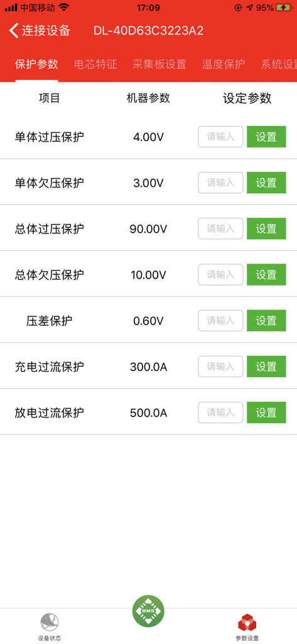Tap the Wi-Fi icon in status bar
Viewport: 297px width, 644px height.
point(63,7)
